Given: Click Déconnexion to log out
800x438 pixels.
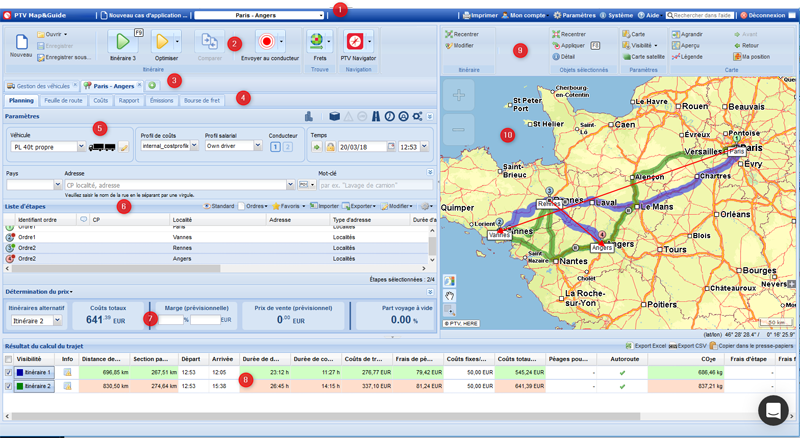Looking at the screenshot, I should point(763,15).
